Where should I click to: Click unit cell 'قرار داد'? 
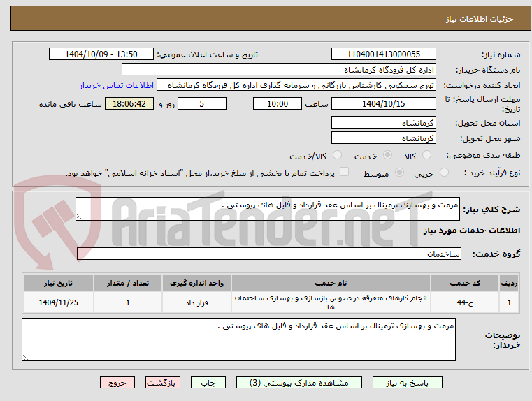pos(196,302)
